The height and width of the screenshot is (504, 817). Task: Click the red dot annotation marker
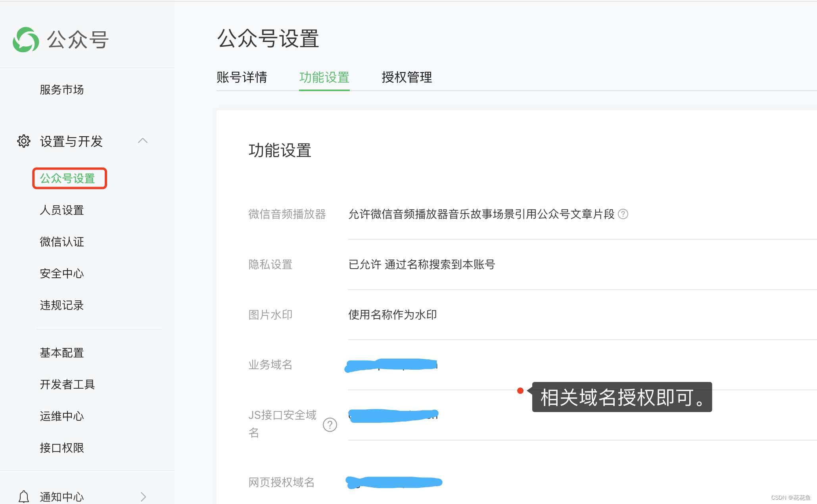[x=520, y=391]
